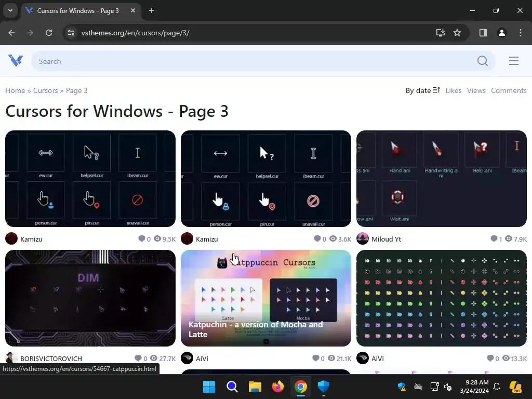The image size is (532, 399).
Task: Open Kamizu filled cursor thumbnail with 3.6K views
Action: click(266, 179)
